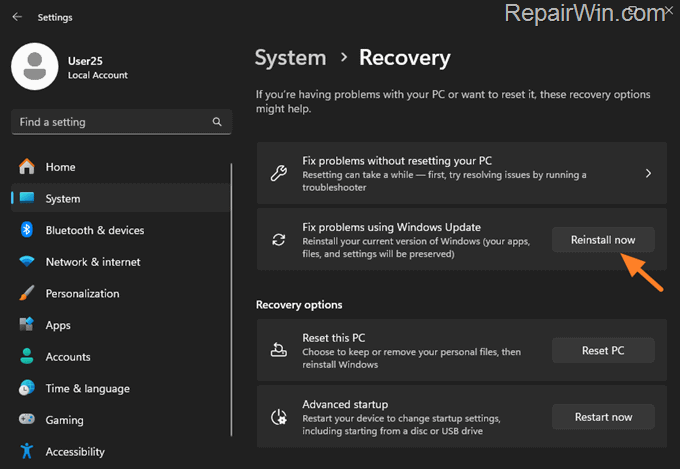Go to Network & internet
Image resolution: width=680 pixels, height=469 pixels.
pyautogui.click(x=121, y=262)
